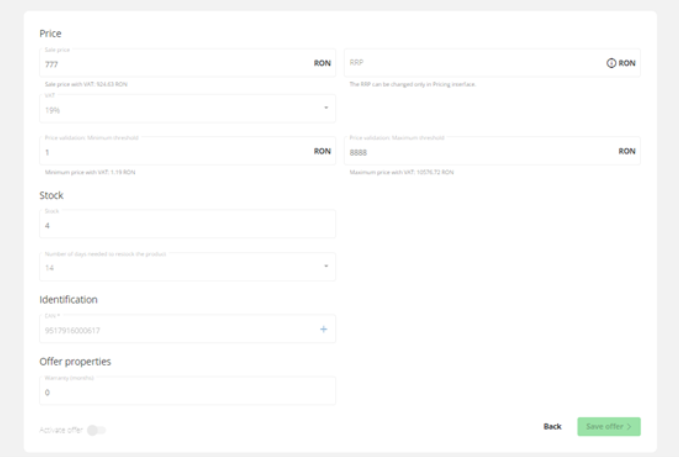Click the Activate offer label text

61,430
